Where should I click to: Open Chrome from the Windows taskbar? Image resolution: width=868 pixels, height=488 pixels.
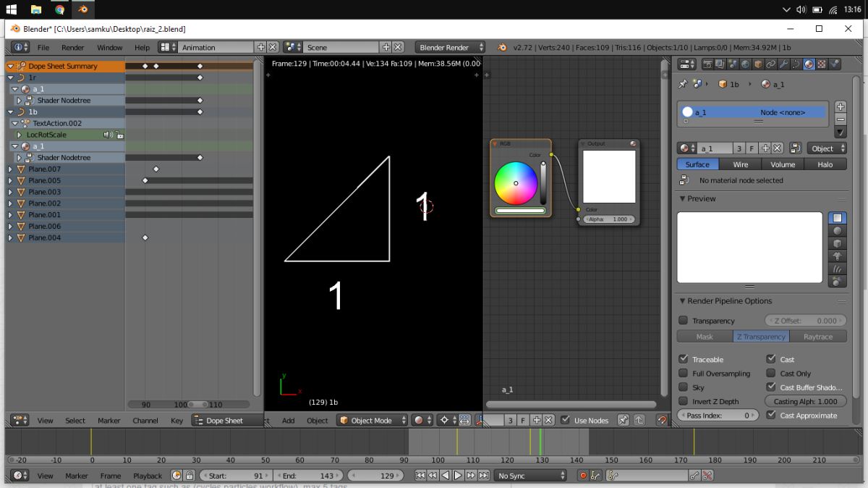click(x=60, y=9)
